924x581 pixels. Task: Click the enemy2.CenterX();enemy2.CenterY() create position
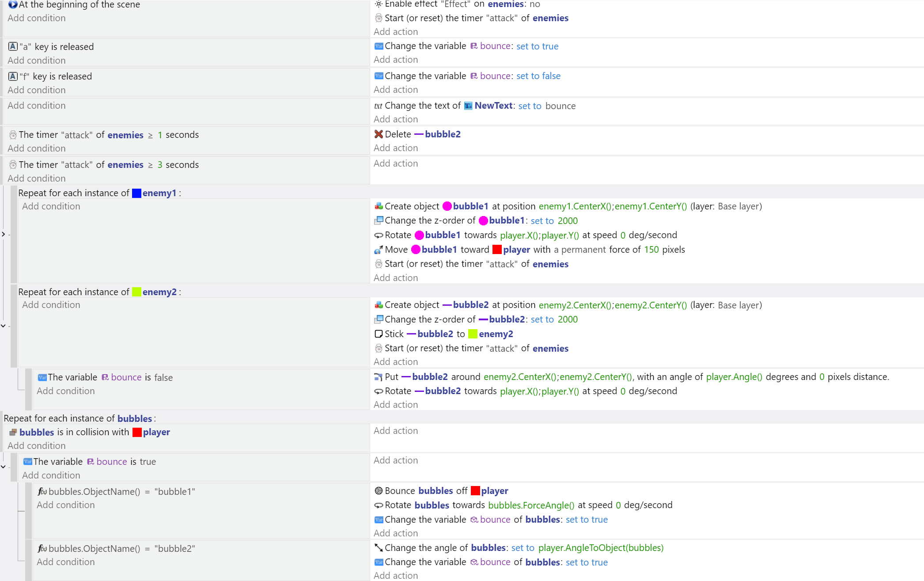pyautogui.click(x=613, y=305)
